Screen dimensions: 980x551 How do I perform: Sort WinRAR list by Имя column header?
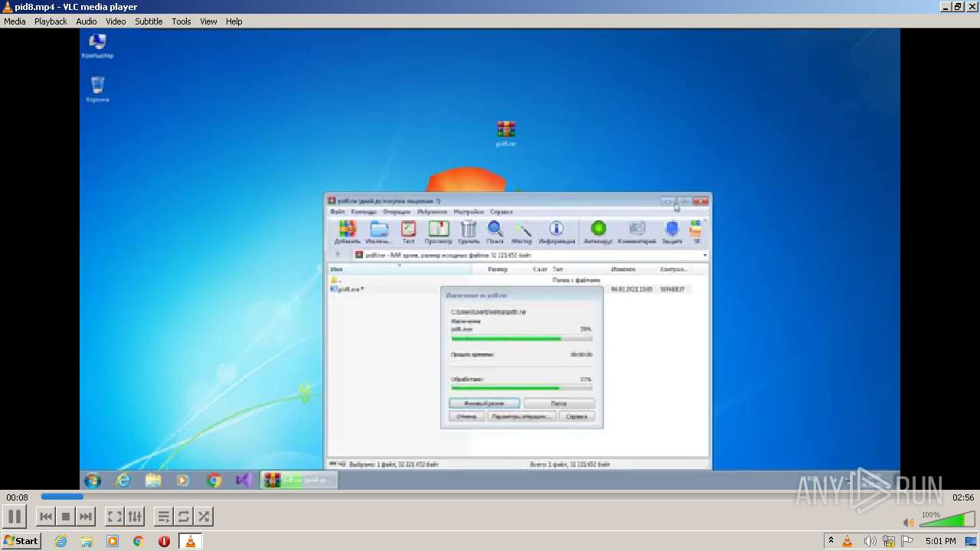click(x=400, y=269)
